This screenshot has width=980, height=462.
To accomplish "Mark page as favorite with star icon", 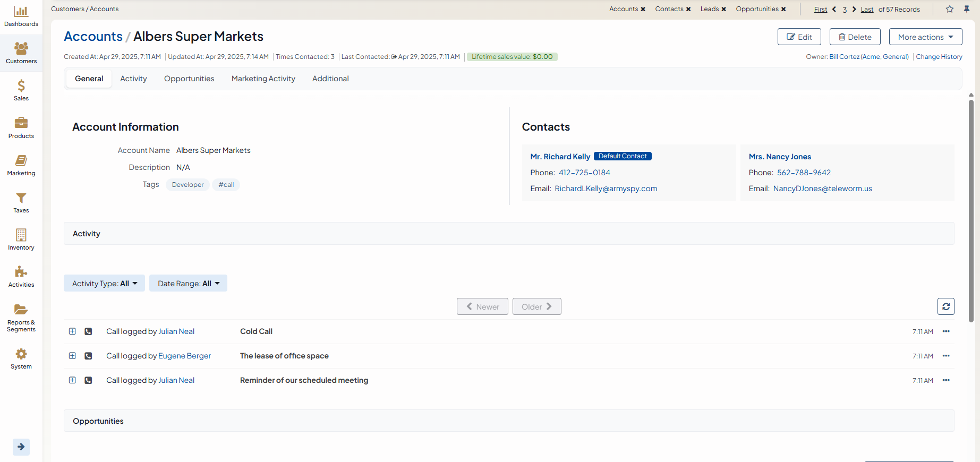I will point(950,9).
